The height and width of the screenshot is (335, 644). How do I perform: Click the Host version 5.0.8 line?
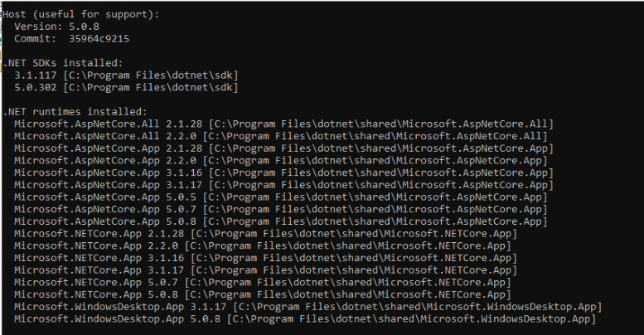(x=56, y=27)
